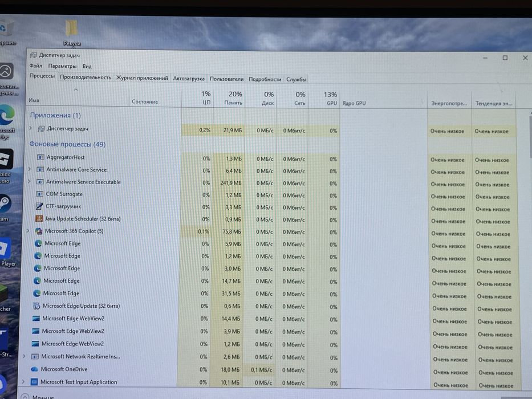Image resolution: width=532 pixels, height=399 pixels.
Task: Open the Подробности tab
Action: pos(265,79)
